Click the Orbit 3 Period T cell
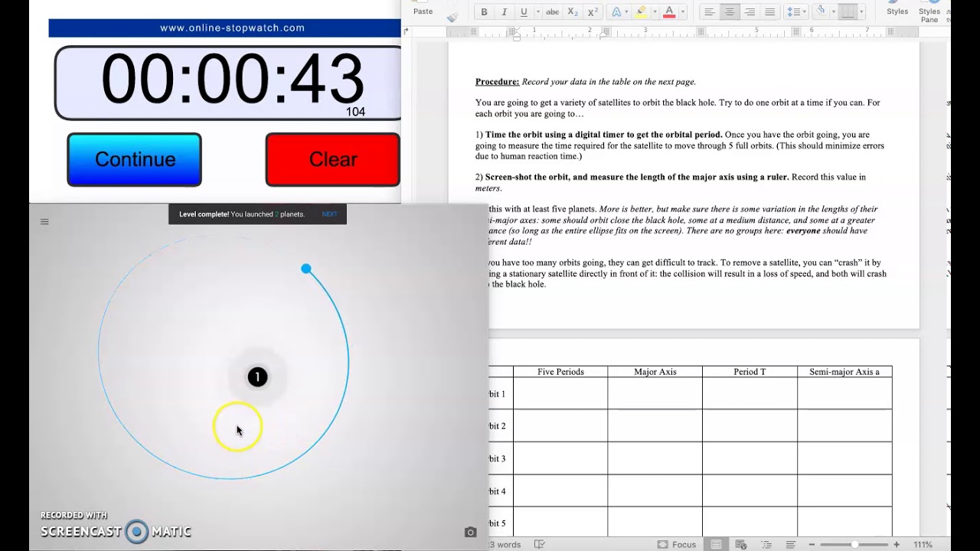Screen dimensions: 980x551 tap(750, 458)
